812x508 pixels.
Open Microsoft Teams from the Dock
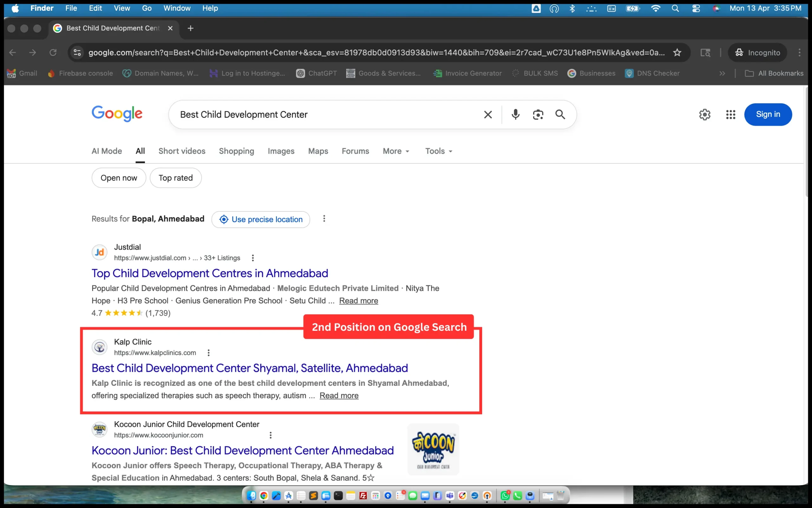coord(450,496)
